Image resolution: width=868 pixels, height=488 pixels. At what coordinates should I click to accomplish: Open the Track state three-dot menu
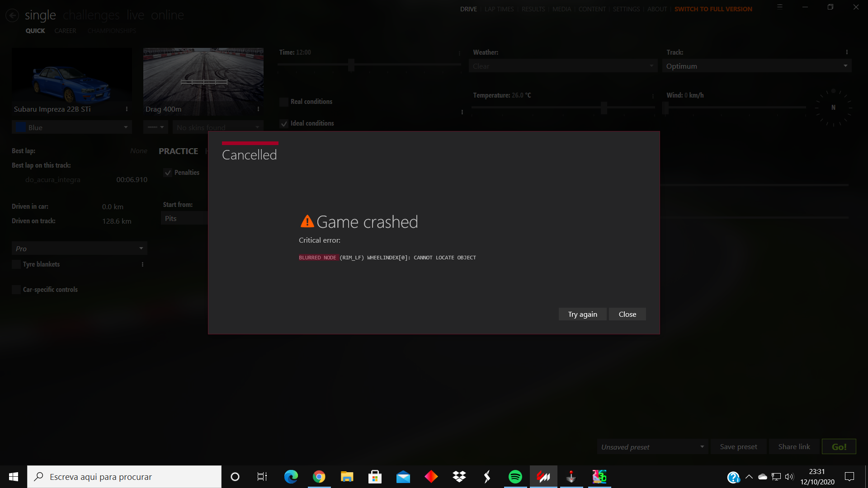pyautogui.click(x=847, y=52)
